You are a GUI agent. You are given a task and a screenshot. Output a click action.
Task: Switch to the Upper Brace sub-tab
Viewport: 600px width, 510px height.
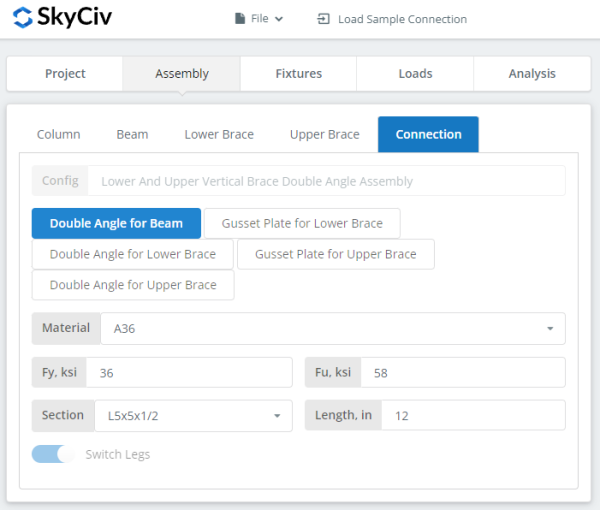[324, 134]
